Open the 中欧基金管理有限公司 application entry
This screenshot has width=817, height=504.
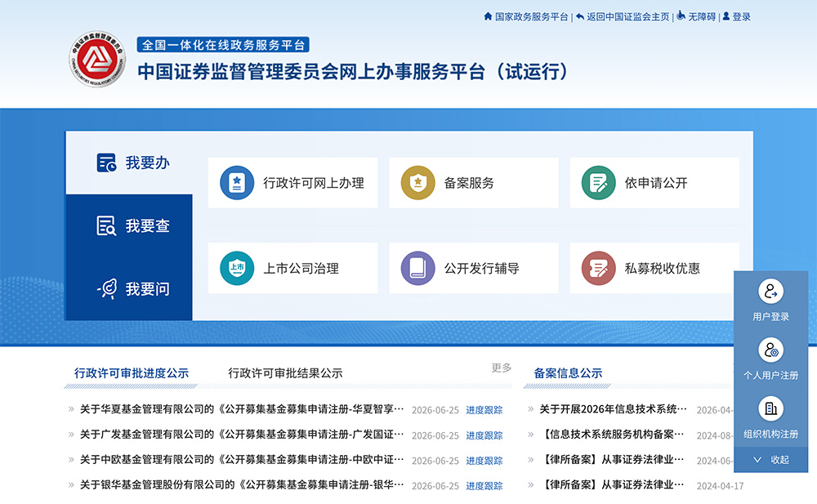(242, 460)
